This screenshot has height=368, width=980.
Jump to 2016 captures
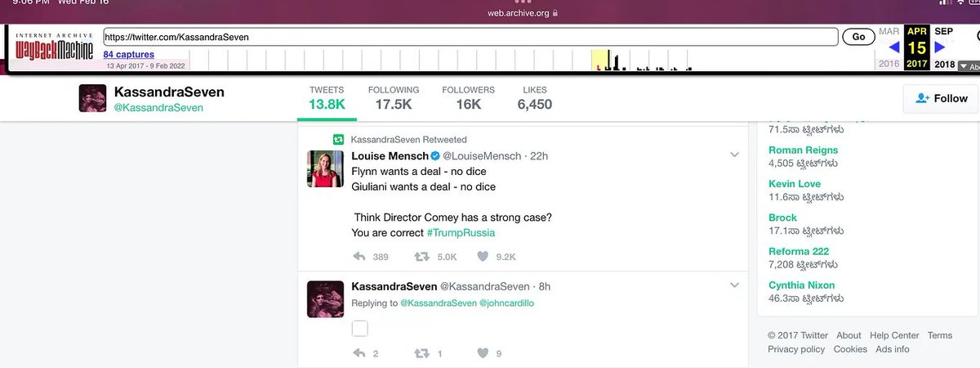pyautogui.click(x=889, y=64)
